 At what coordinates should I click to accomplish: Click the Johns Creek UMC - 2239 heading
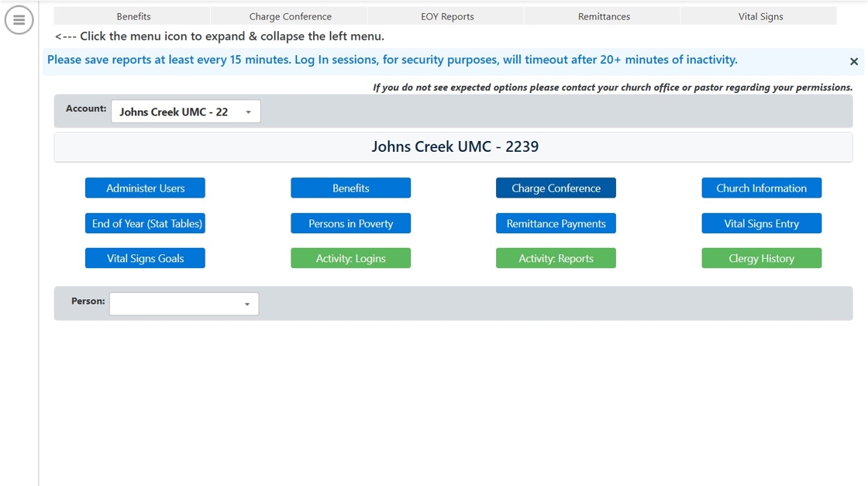pos(454,146)
